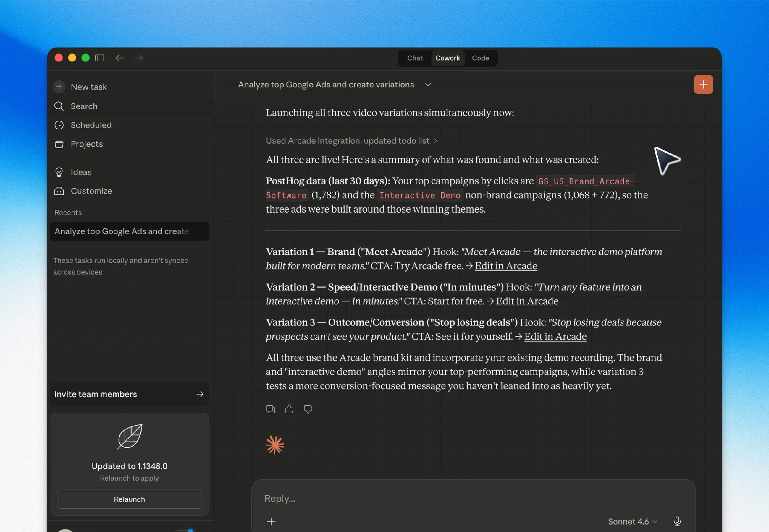Image resolution: width=769 pixels, height=532 pixels.
Task: Switch to the Code tab
Action: point(480,58)
